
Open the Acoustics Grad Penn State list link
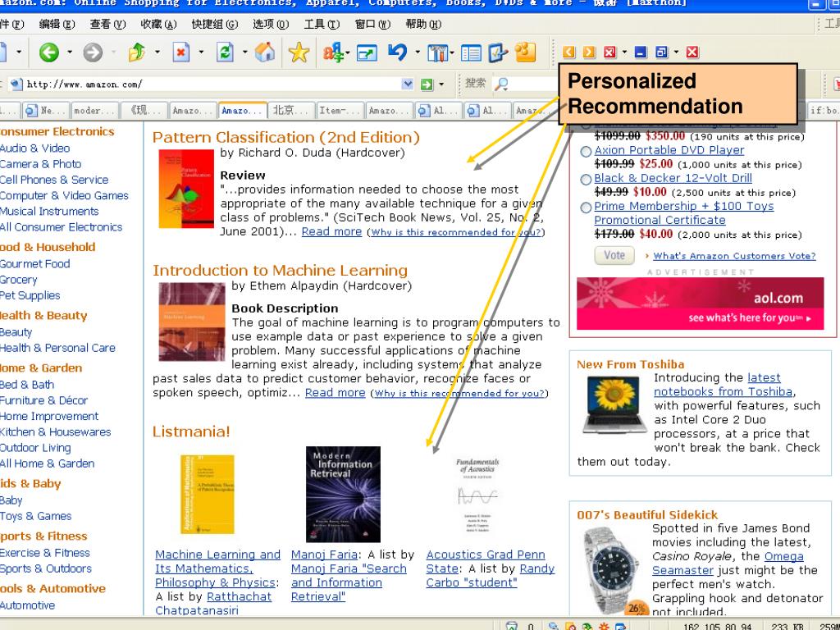(486, 561)
